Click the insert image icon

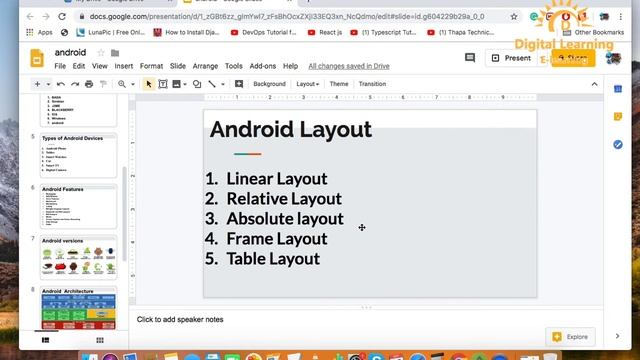point(176,84)
